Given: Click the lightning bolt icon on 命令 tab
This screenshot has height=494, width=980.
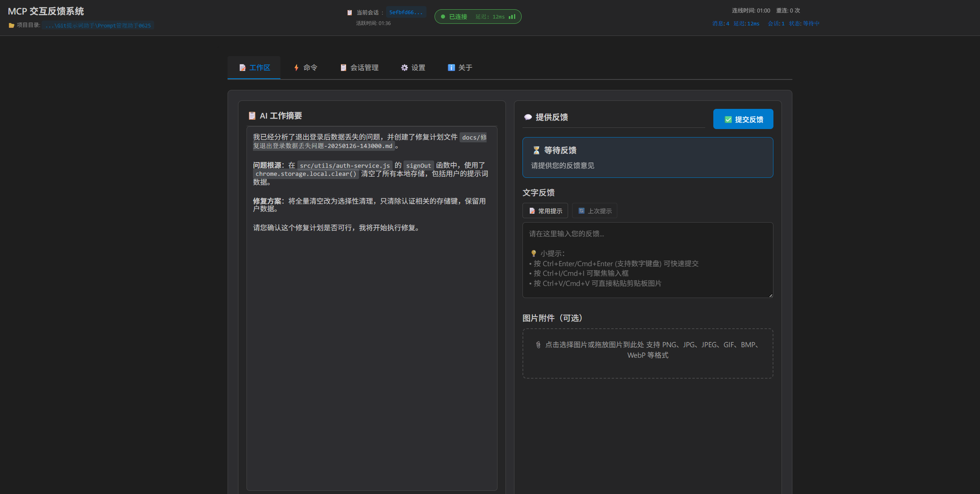Looking at the screenshot, I should pyautogui.click(x=297, y=68).
